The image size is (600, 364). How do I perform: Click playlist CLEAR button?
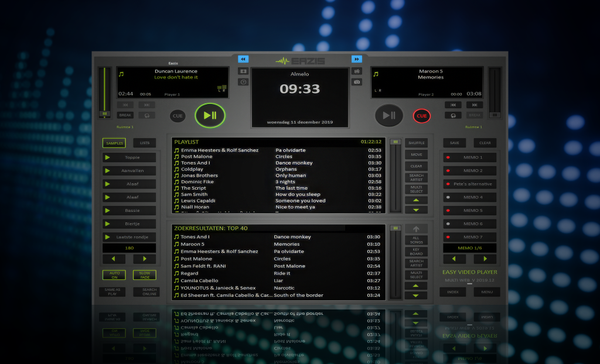(417, 166)
